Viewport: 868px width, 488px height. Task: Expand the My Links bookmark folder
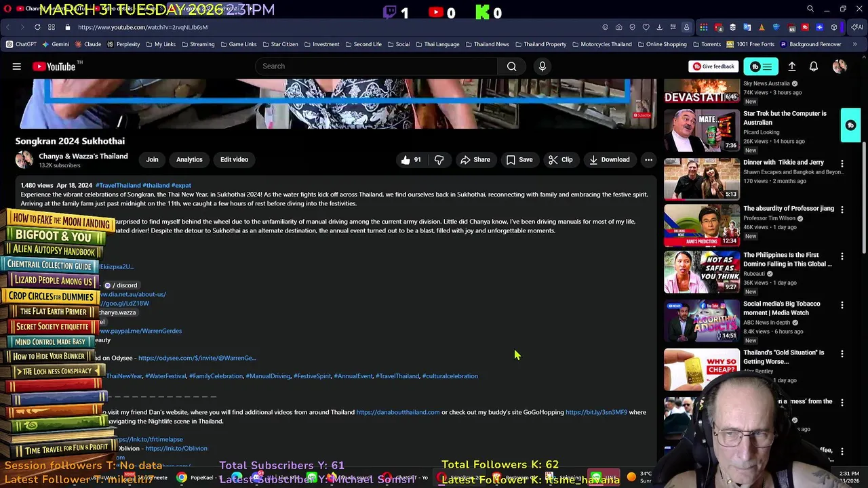160,44
